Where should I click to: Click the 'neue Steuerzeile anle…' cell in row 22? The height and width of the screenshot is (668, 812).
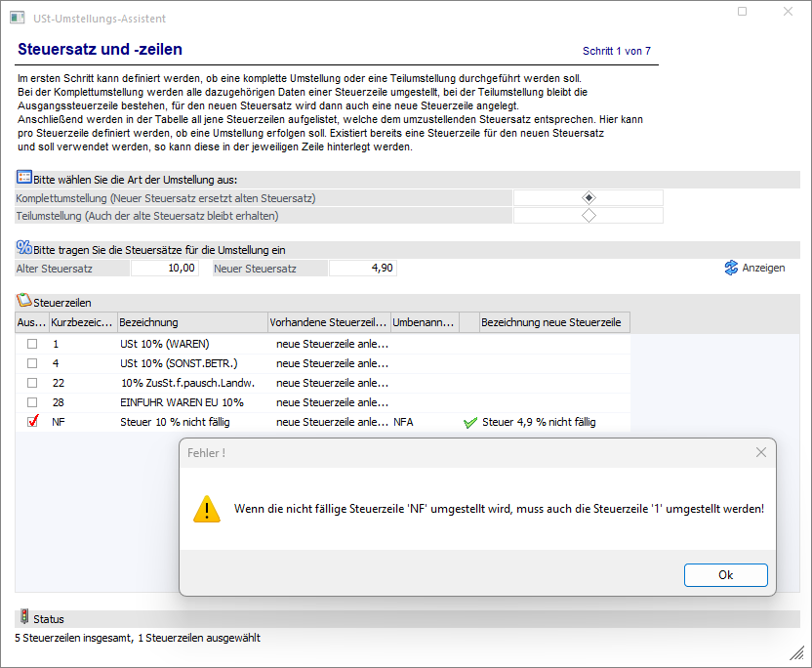[332, 384]
